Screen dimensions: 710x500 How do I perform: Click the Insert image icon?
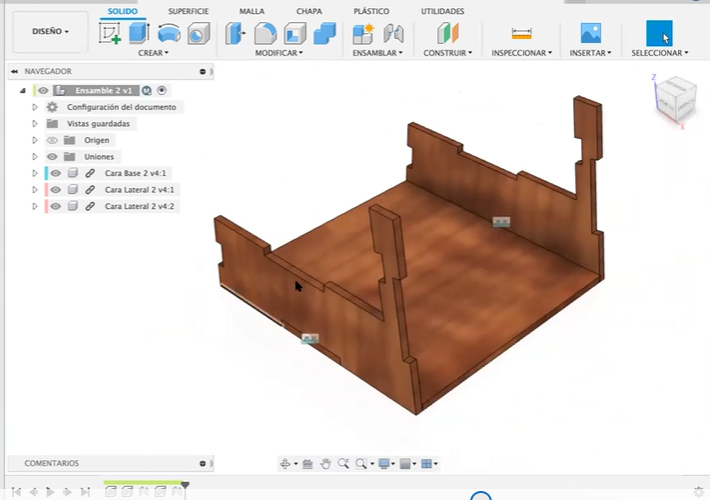[x=590, y=33]
